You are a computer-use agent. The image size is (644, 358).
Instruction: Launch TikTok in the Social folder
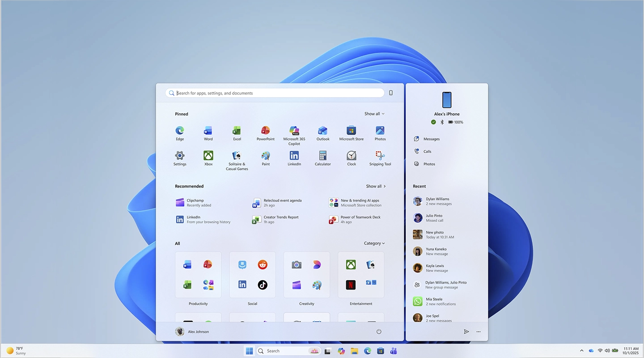263,285
